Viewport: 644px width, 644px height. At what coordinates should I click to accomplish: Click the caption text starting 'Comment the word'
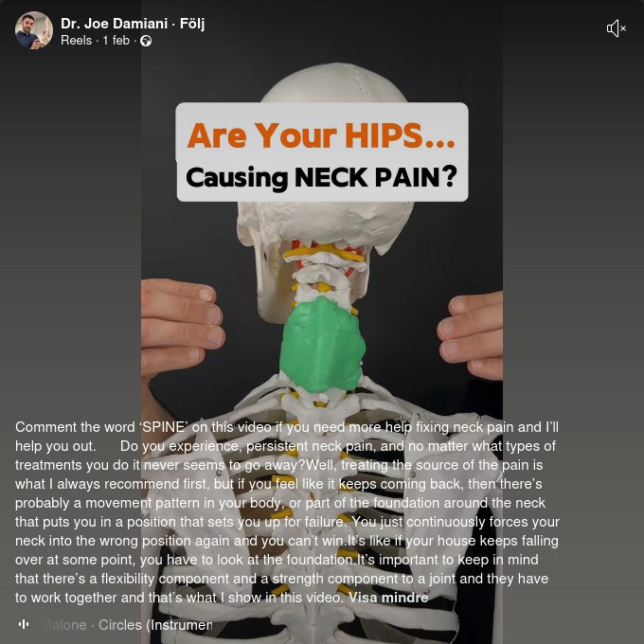pyautogui.click(x=287, y=512)
